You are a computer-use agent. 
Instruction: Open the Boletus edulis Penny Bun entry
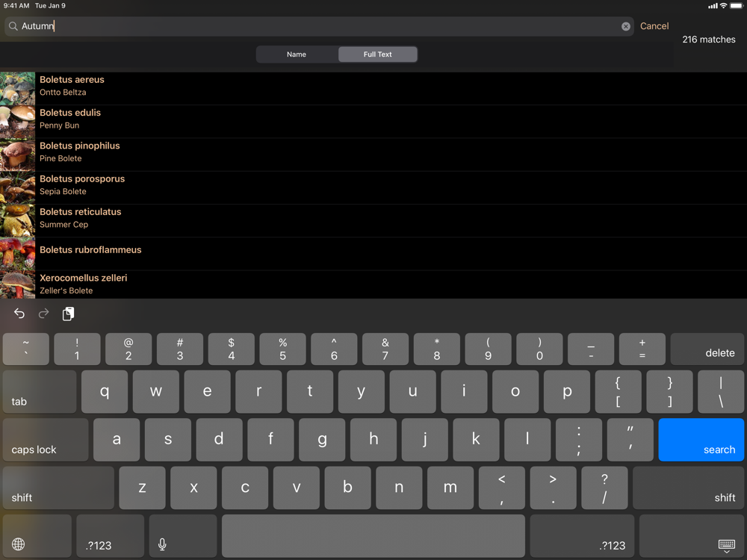tap(373, 122)
